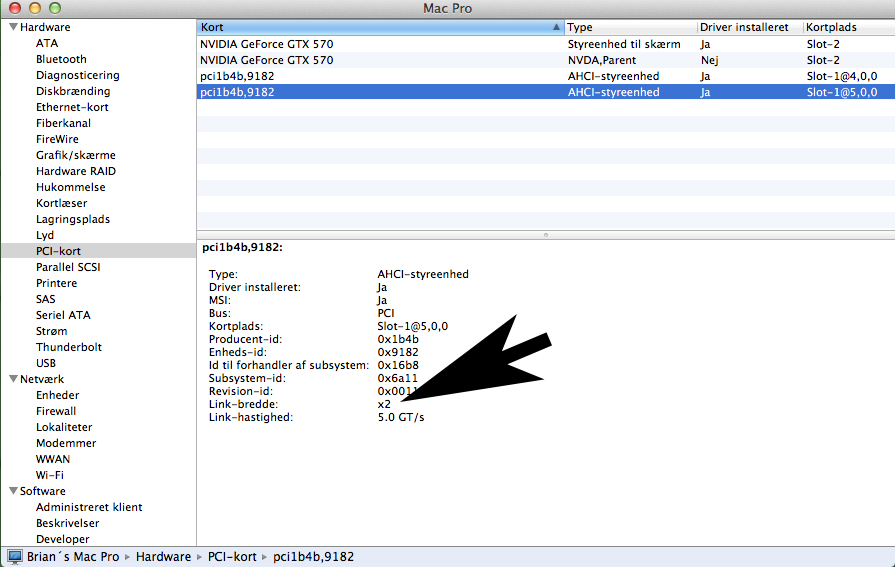The image size is (895, 567).
Task: Open Lagringsplads in the sidebar
Action: [73, 219]
